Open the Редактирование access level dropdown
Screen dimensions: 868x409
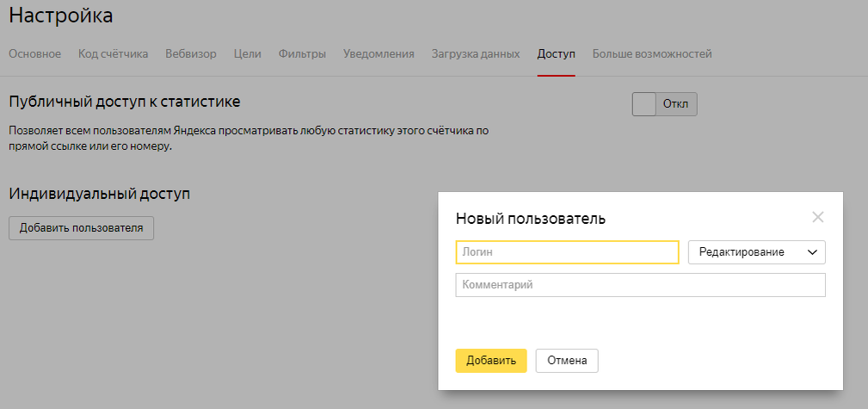coord(757,252)
